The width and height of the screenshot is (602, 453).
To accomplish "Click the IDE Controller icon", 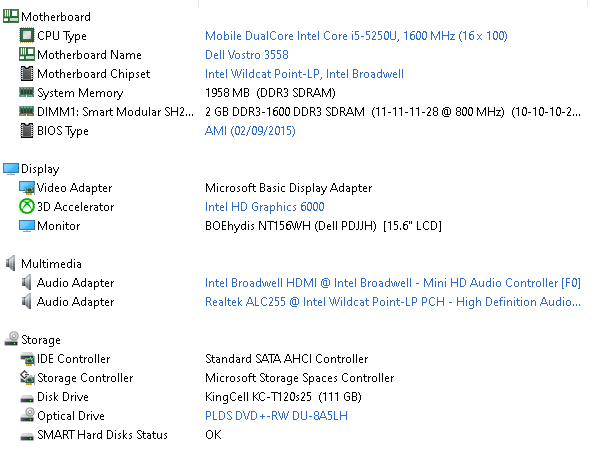I will pyautogui.click(x=27, y=359).
